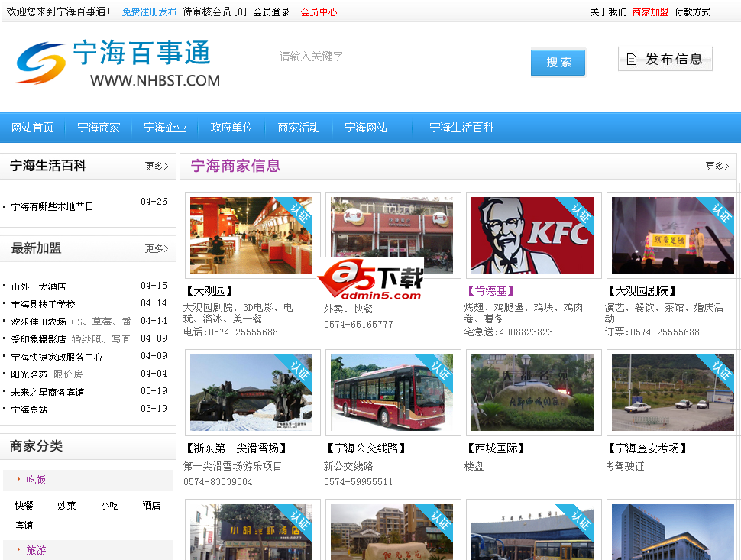Open the 政府单位 navigation tab
The image size is (741, 560).
(231, 128)
